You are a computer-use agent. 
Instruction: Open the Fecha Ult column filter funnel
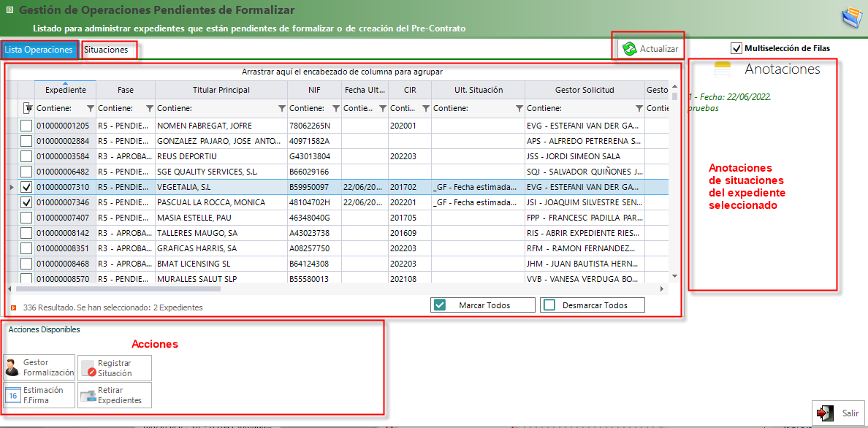(382, 108)
